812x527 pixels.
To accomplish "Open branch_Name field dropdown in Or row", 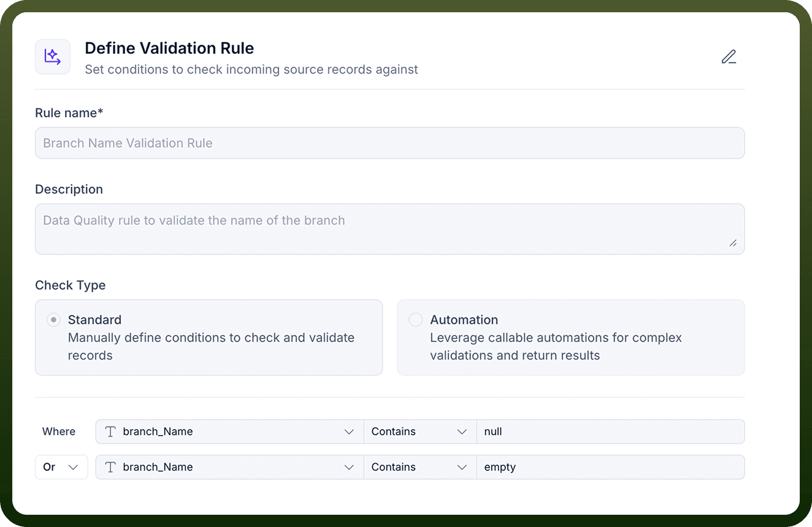I will point(230,467).
